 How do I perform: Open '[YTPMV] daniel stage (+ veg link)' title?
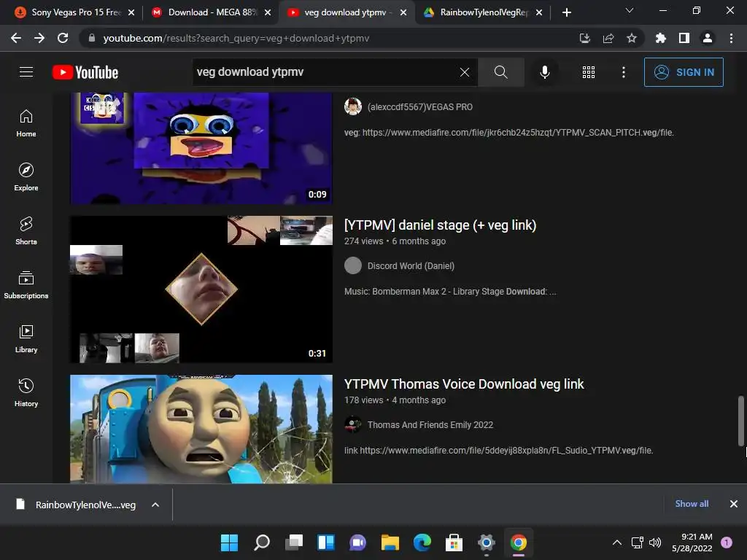click(x=440, y=225)
